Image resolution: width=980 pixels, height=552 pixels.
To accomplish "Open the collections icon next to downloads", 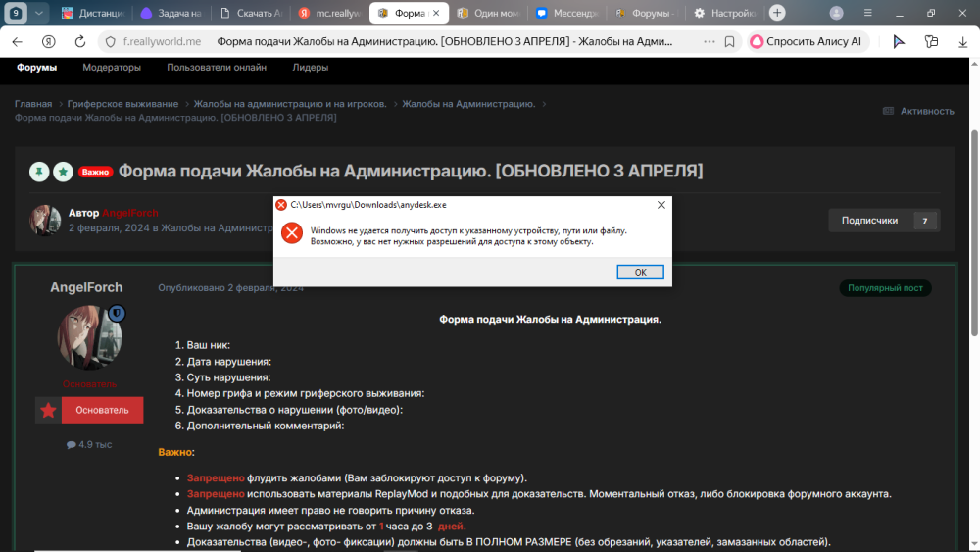I will tap(931, 41).
